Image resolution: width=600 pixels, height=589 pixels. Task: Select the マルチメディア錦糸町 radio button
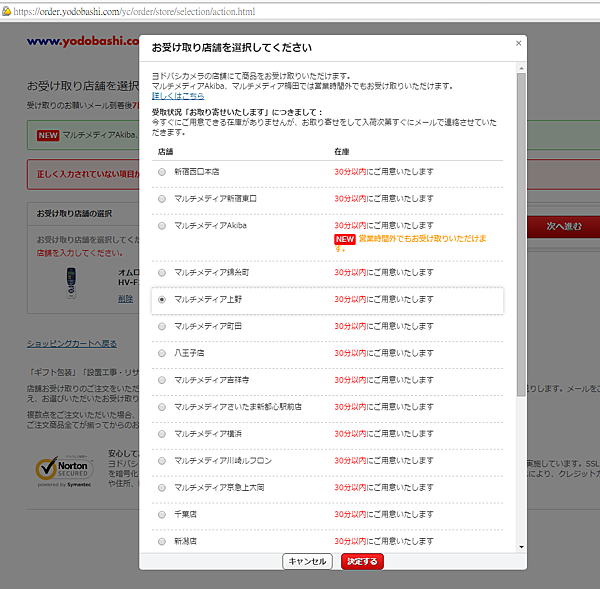[x=162, y=273]
